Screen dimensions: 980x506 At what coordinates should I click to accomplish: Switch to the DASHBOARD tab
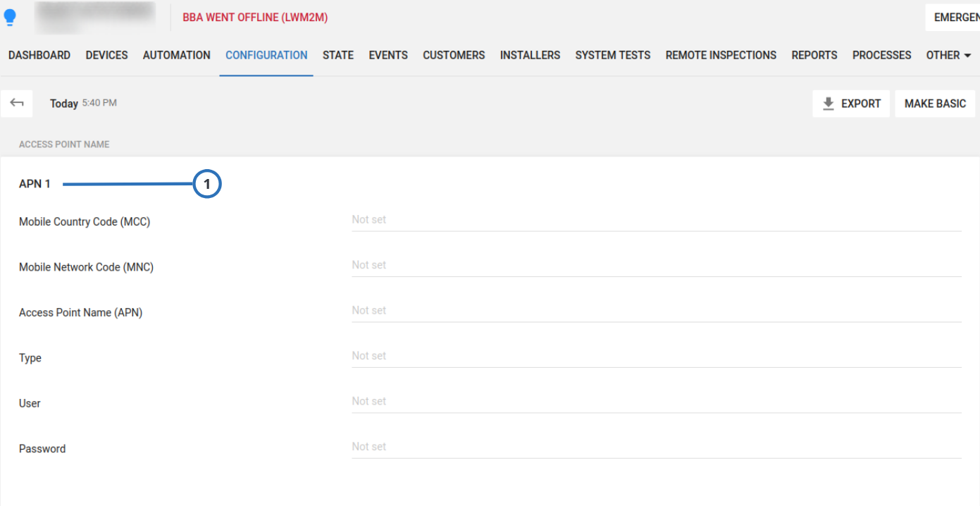point(39,55)
